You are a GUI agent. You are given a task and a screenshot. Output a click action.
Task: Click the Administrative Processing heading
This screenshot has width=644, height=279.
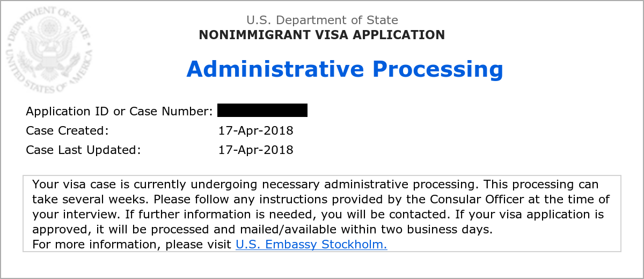click(x=345, y=70)
